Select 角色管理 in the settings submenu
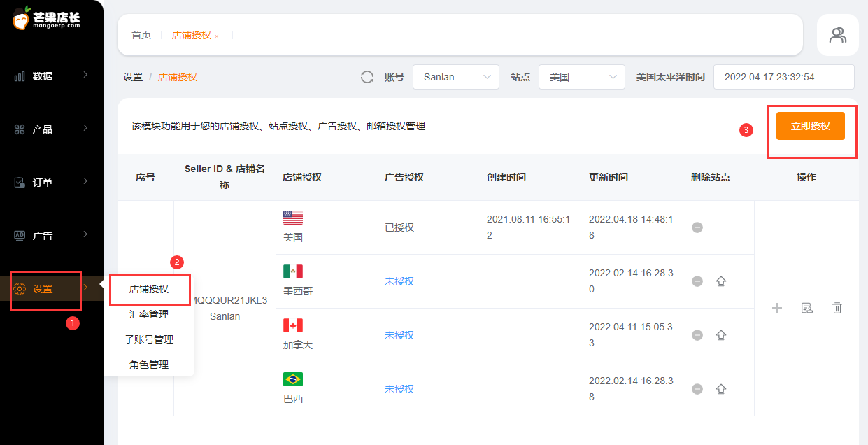 point(149,365)
